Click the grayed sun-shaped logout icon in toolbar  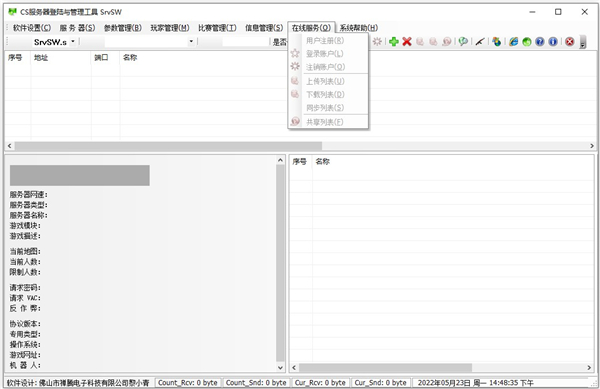point(377,41)
